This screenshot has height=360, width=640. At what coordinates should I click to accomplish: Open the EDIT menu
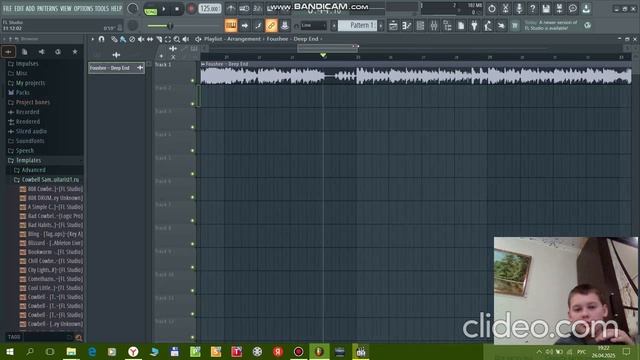point(19,8)
